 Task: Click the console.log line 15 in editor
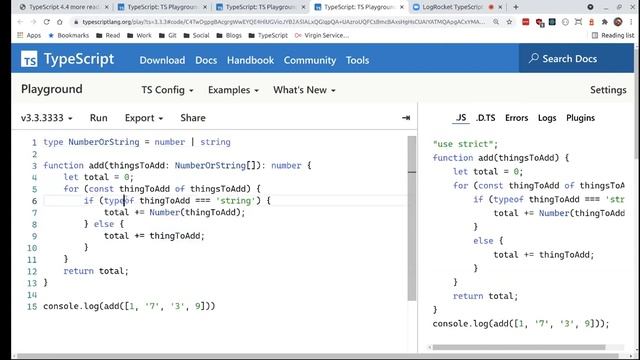[x=129, y=306]
